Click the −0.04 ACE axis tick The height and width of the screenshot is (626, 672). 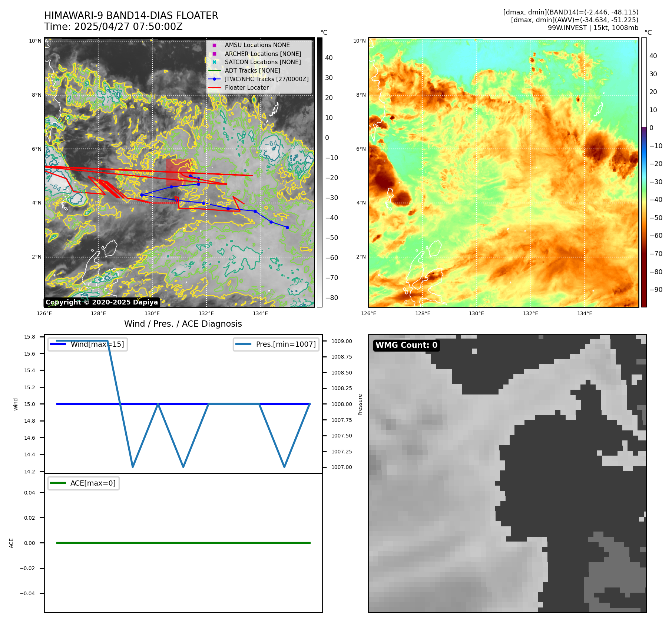[x=27, y=593]
